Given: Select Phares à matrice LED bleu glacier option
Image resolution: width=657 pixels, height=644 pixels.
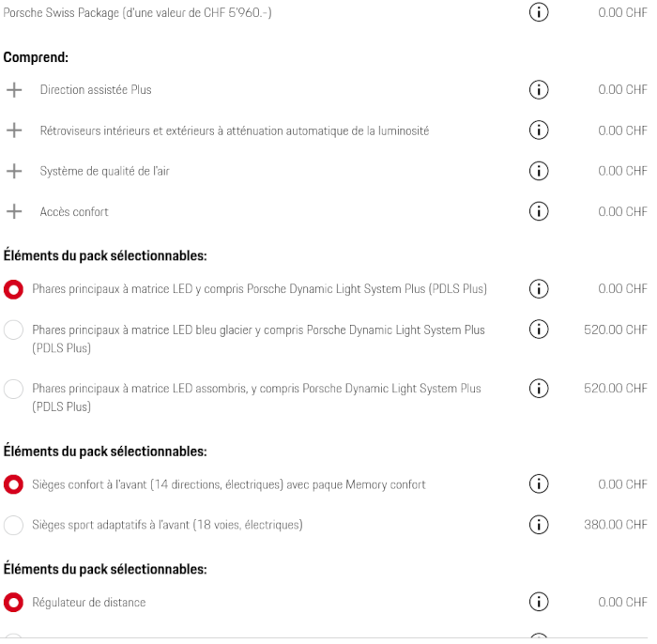Looking at the screenshot, I should tap(13, 330).
